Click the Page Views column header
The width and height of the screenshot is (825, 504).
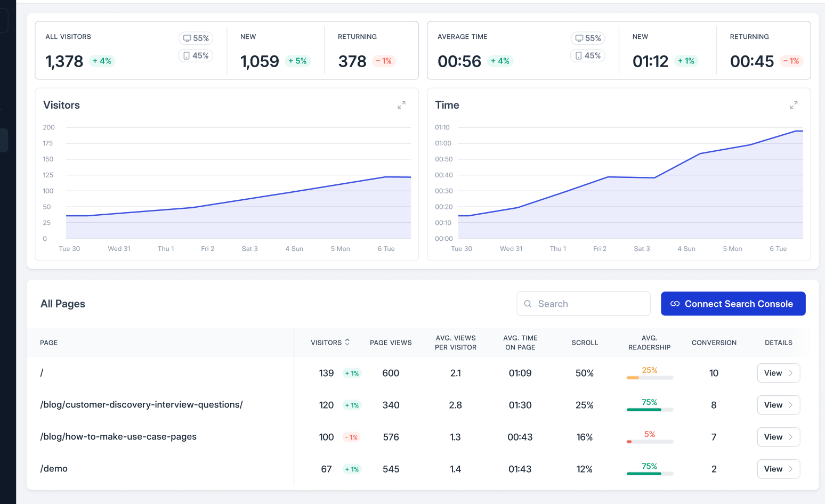391,343
